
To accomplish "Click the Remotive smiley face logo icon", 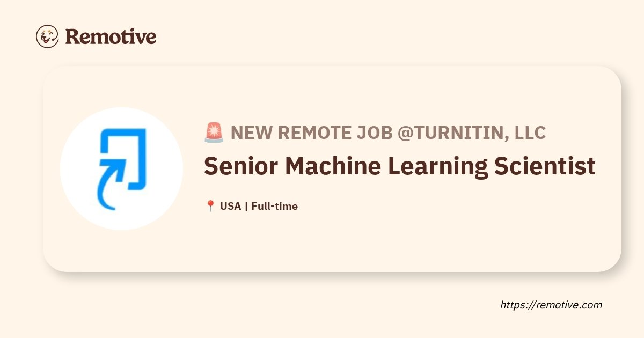I will [47, 36].
